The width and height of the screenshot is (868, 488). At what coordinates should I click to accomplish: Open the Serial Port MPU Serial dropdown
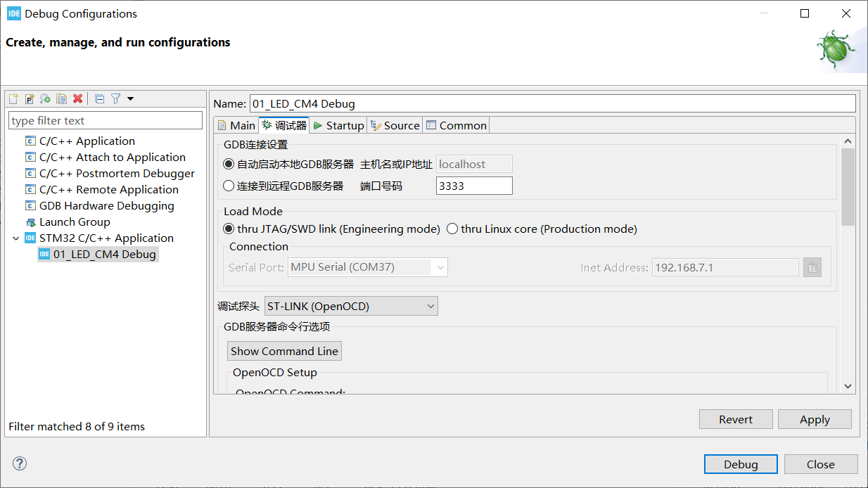368,268
